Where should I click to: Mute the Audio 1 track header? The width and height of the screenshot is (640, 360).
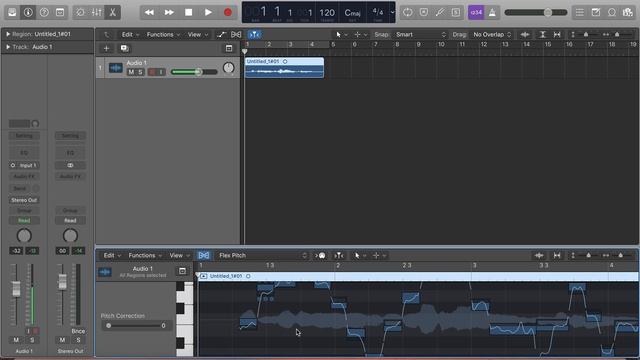click(131, 72)
